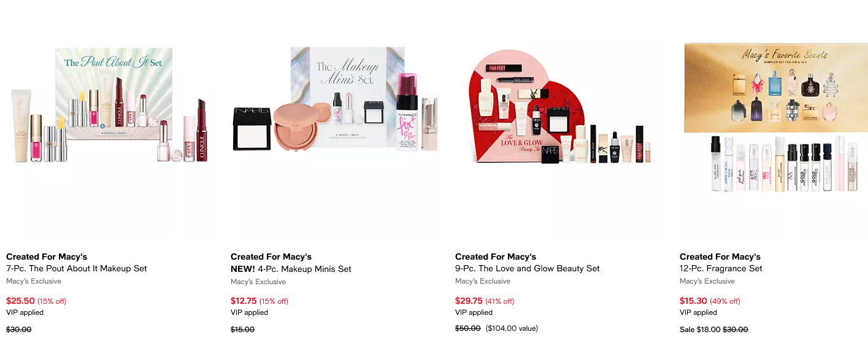The width and height of the screenshot is (868, 340).
Task: Select Created For Macy's brand above Fragrance Set
Action: 720,257
